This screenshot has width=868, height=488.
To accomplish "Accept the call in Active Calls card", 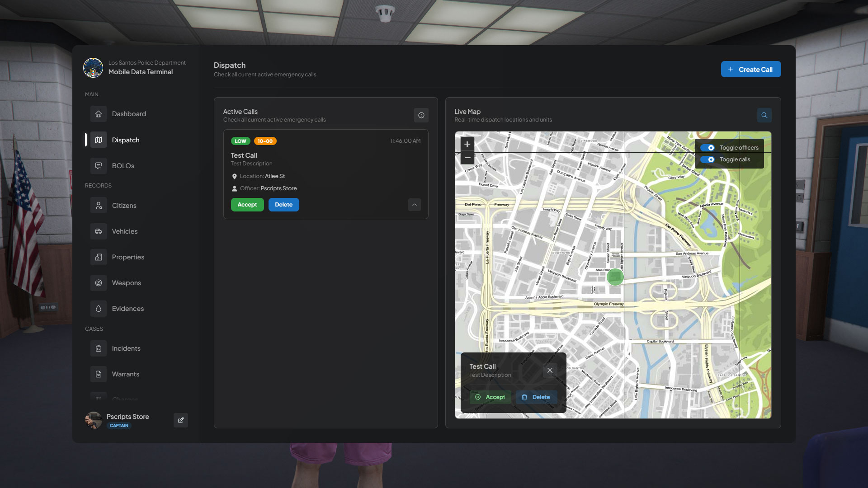I will tap(247, 205).
